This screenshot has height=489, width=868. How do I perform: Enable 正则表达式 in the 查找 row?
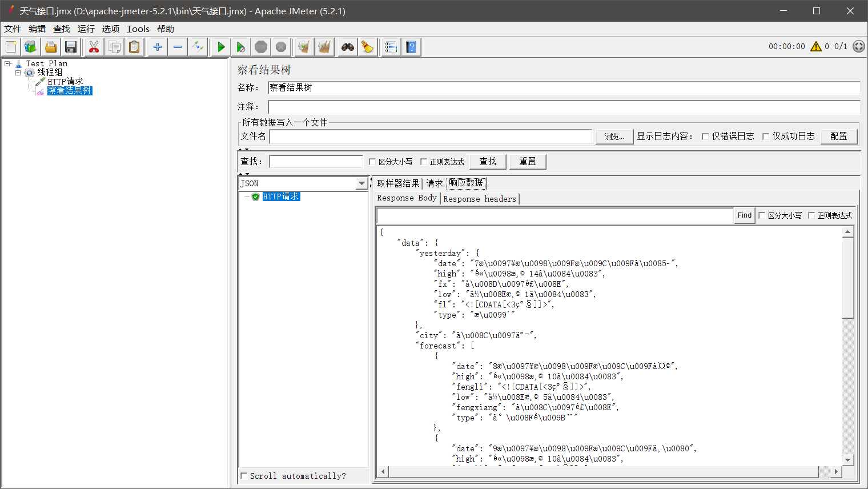pos(424,162)
